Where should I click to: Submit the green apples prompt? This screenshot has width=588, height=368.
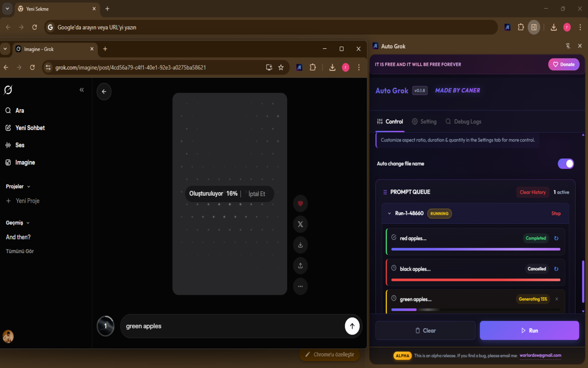352,326
